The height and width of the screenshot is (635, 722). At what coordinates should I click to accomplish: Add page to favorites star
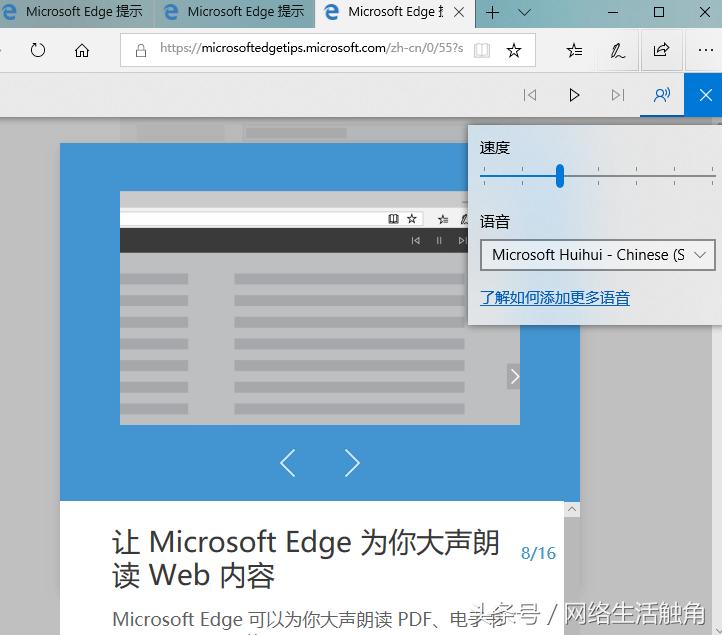(x=514, y=50)
